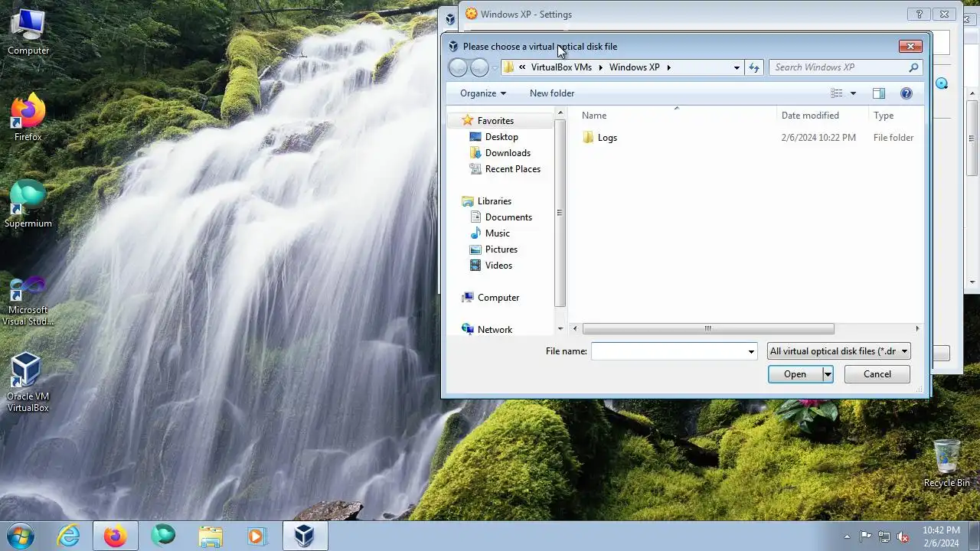Expand arrow after VirtualBox VMs breadcrumb
The height and width of the screenshot is (551, 980).
click(600, 67)
